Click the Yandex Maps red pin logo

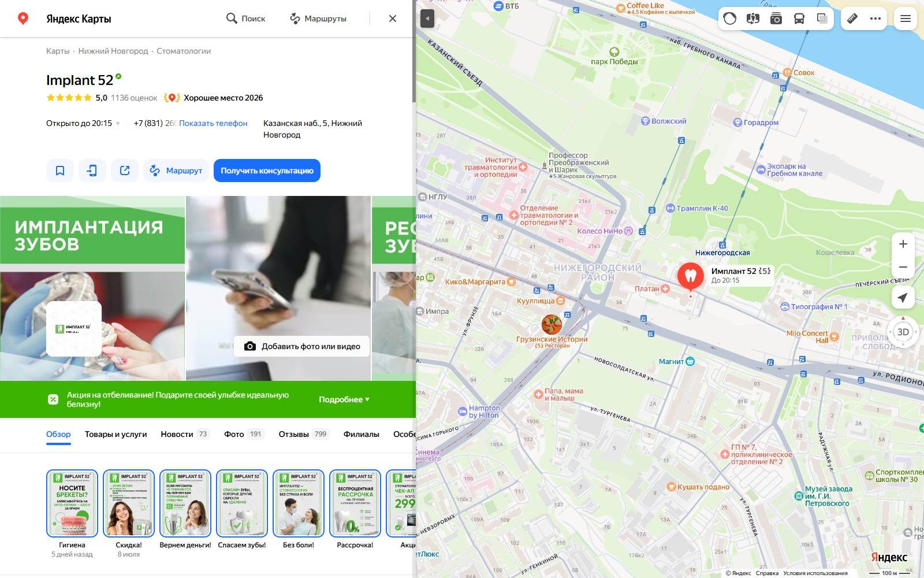click(23, 18)
